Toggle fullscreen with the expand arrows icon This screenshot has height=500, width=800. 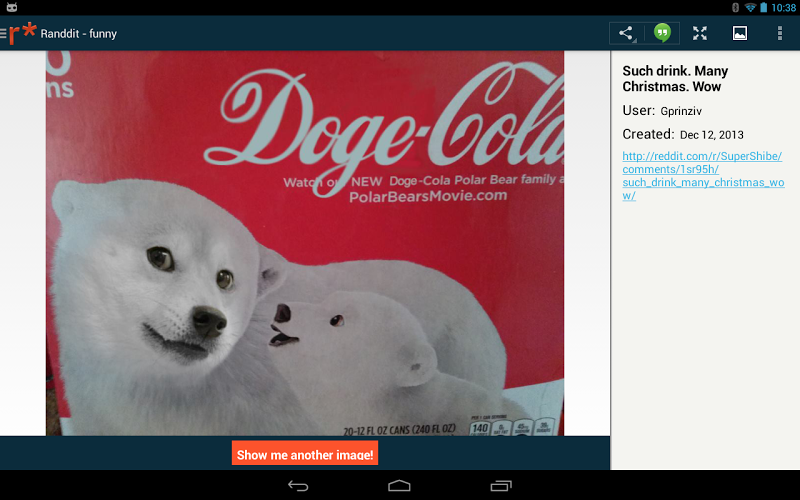tap(700, 33)
